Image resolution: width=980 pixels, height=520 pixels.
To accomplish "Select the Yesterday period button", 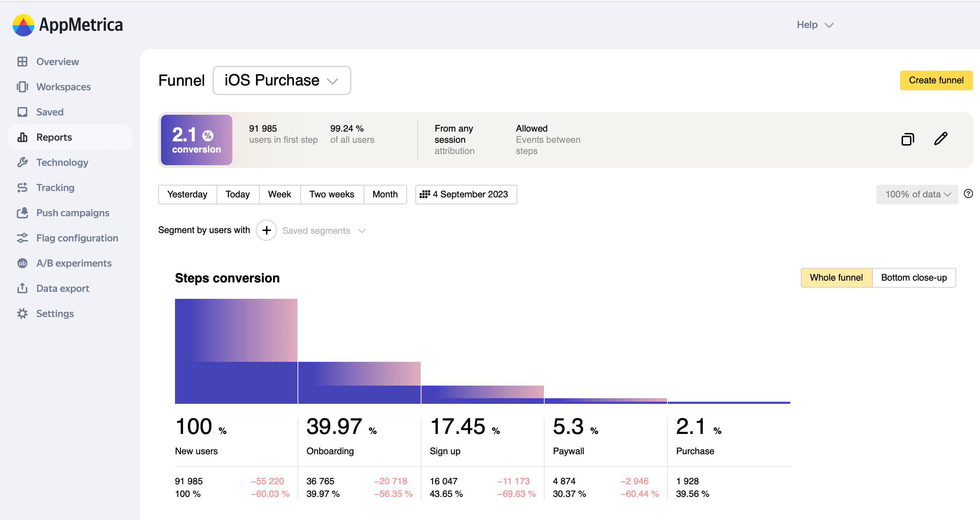I will tap(187, 194).
